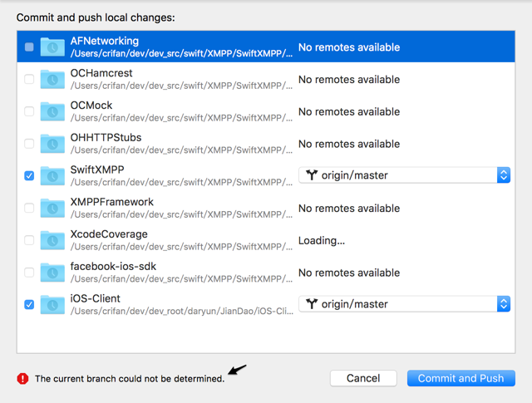Select the XcodeCoverage row's Loading text
Image resolution: width=532 pixels, height=403 pixels.
tap(321, 240)
